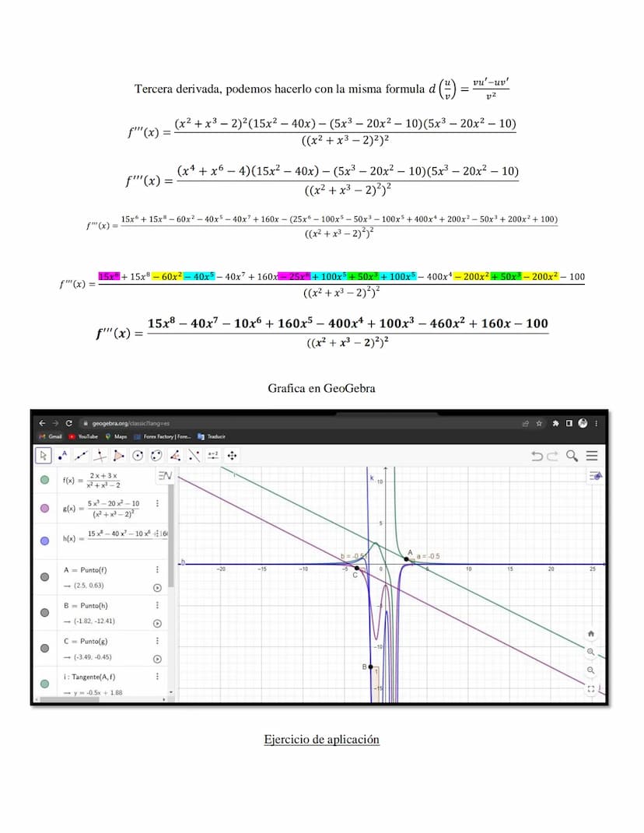The image size is (644, 833).
Task: Reset graph to home view
Action: (591, 634)
